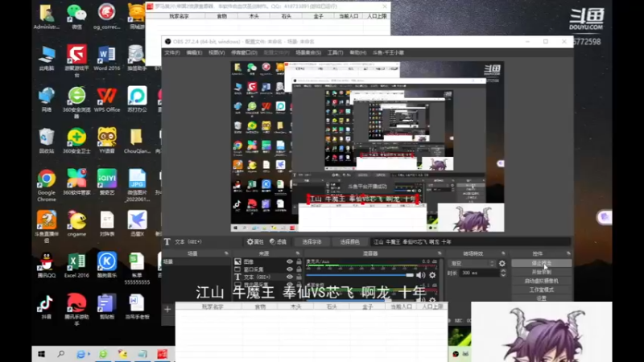Lock the 文本 (GDI+) source
This screenshot has height=362, width=644.
pos(299,277)
